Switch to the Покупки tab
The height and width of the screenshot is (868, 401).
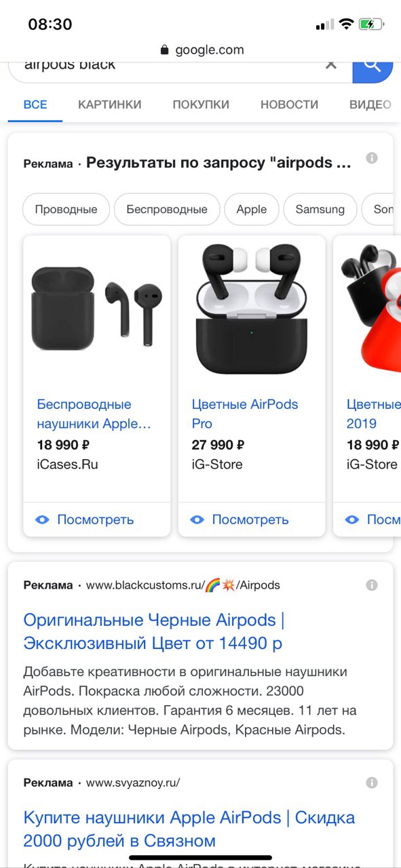(x=201, y=104)
